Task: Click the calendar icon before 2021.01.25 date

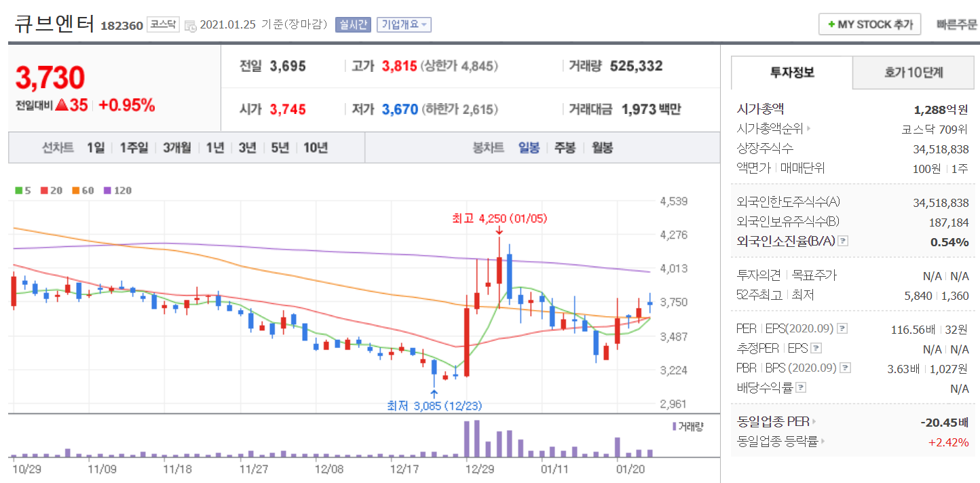Action: click(191, 25)
